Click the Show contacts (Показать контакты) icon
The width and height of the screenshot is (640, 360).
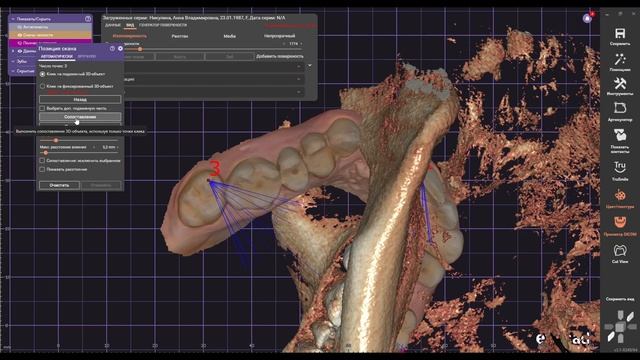pos(620,135)
